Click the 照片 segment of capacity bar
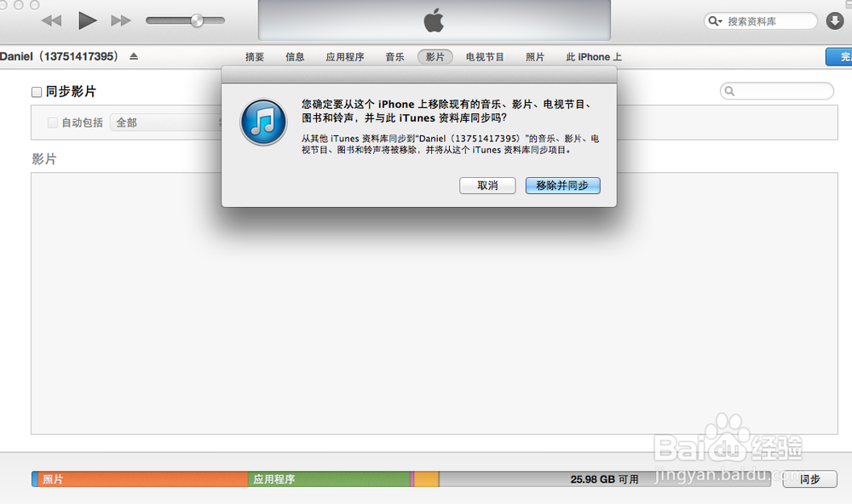Image resolution: width=852 pixels, height=504 pixels. [x=142, y=479]
